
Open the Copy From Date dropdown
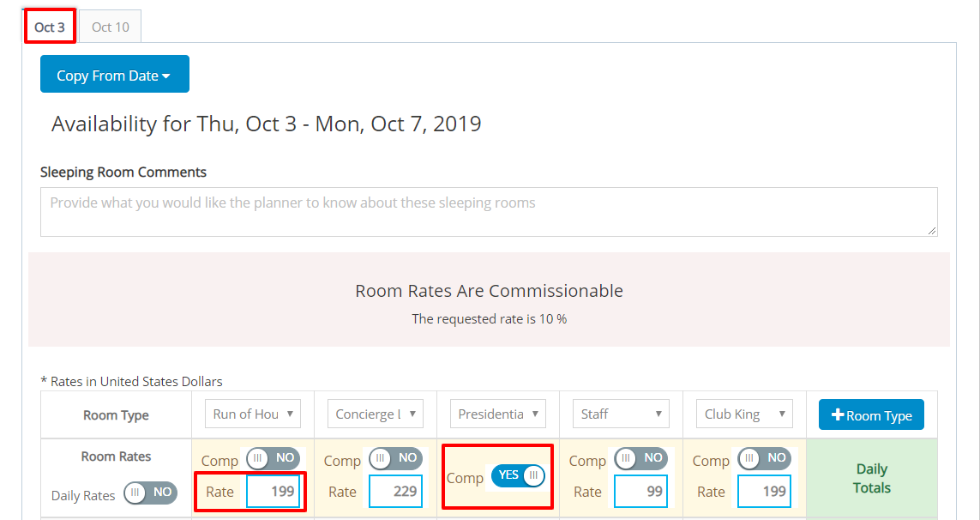coord(114,74)
